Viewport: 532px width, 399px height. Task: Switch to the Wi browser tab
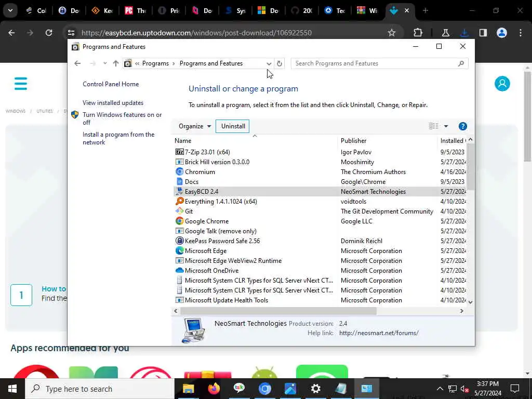tap(368, 10)
